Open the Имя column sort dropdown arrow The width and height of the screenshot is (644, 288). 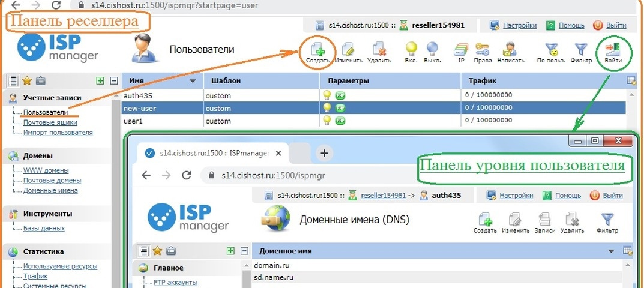pyautogui.click(x=193, y=81)
